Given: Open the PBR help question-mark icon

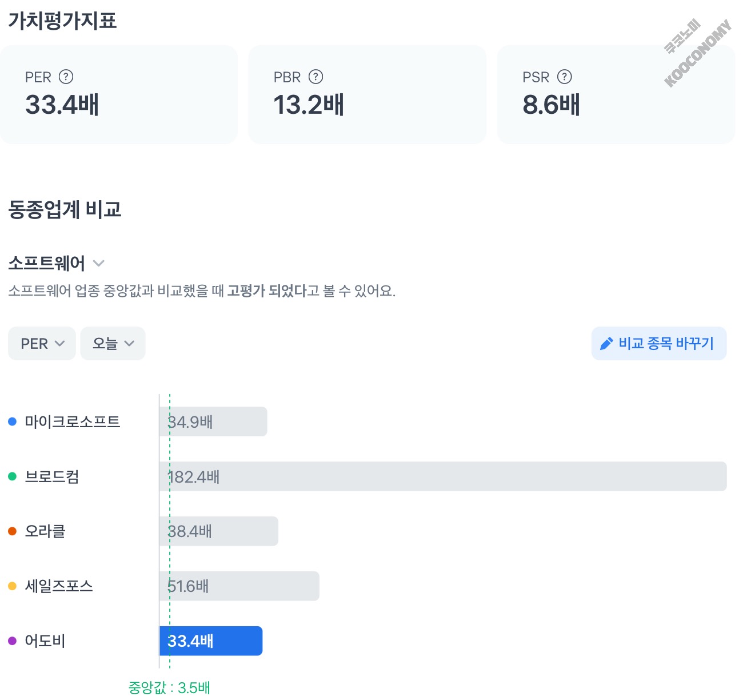Looking at the screenshot, I should point(315,77).
